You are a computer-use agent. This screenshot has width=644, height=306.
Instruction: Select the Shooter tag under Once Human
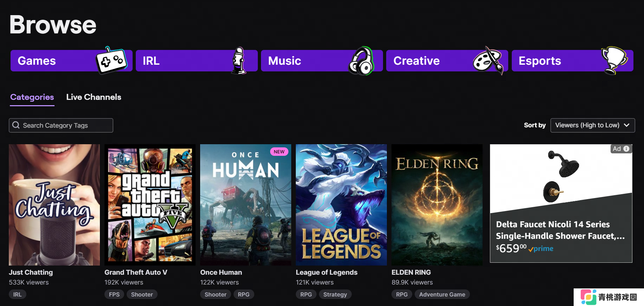[216, 294]
